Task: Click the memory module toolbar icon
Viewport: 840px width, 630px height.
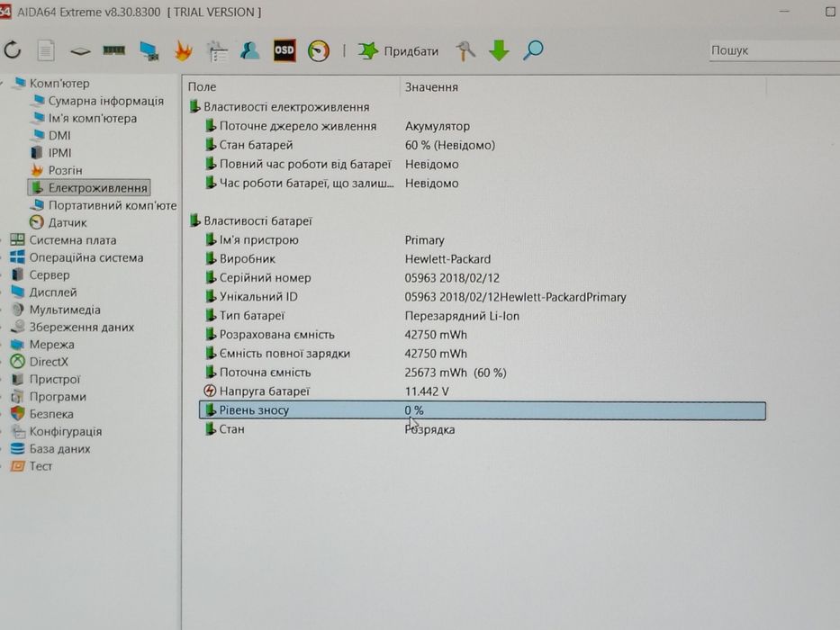Action: 113,50
